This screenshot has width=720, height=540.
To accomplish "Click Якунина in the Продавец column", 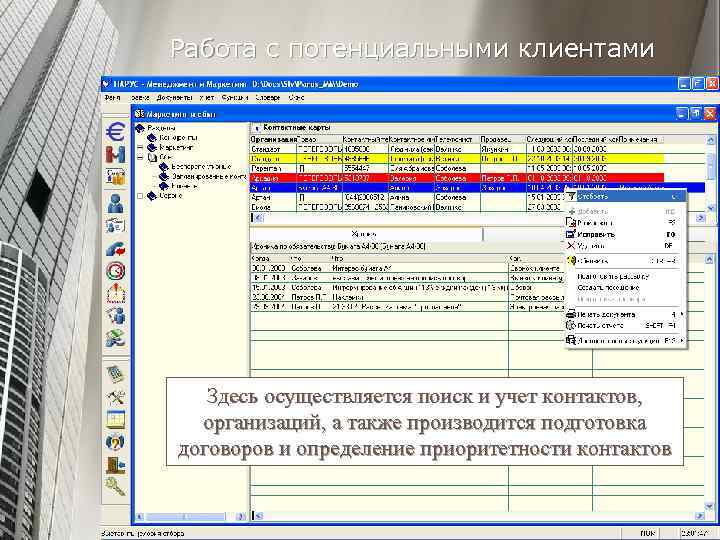I will click(503, 149).
